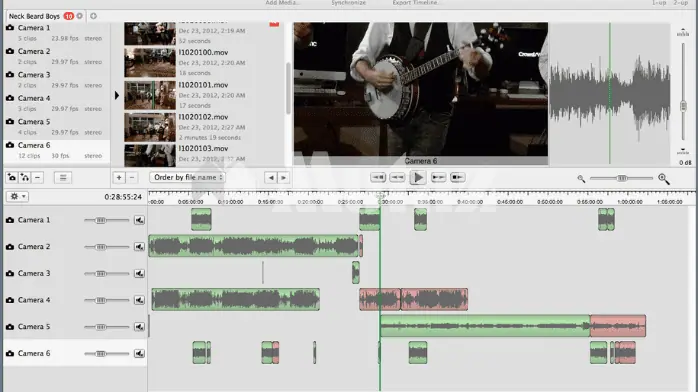Viewport: 698px width, 392px height.
Task: Select the first Camera 1 clip on timeline
Action: (201, 219)
